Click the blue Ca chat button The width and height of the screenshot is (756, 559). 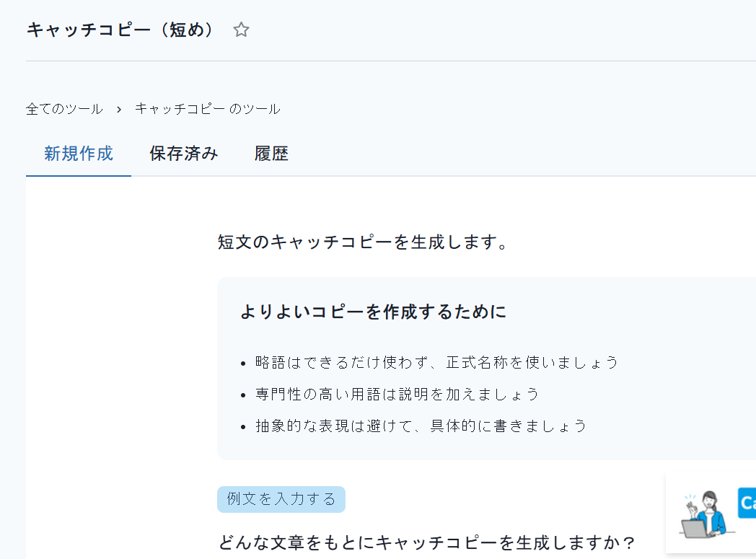click(x=747, y=503)
